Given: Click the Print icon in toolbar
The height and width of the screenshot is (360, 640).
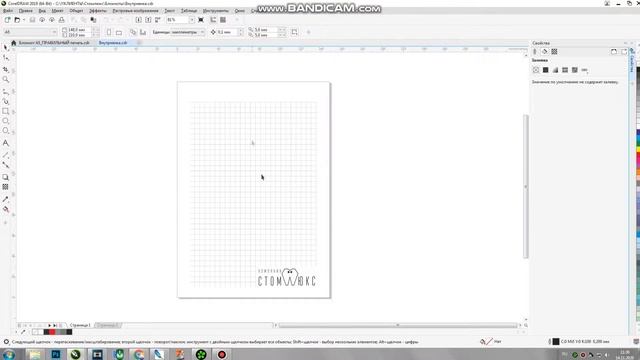Looking at the screenshot, I should tap(62, 20).
